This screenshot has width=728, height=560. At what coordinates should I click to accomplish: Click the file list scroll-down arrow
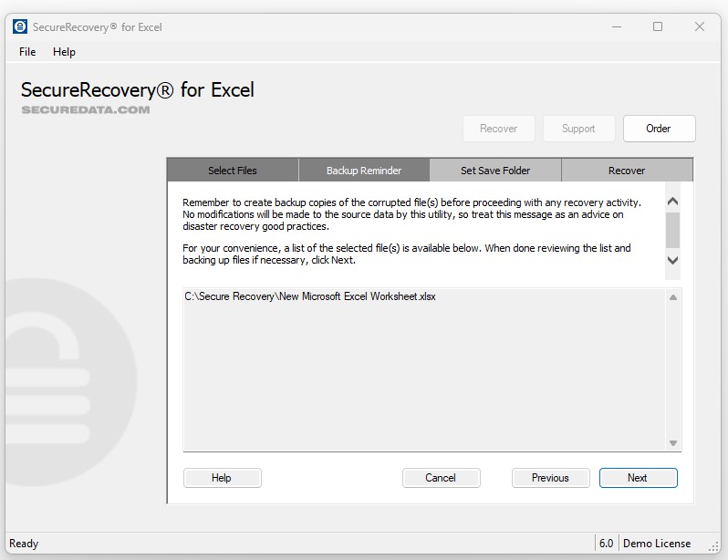pos(673,443)
